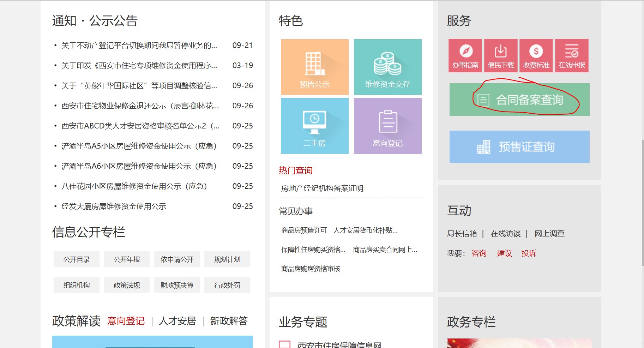The image size is (644, 348).
Task: Select the 收费标准 fee standard icon
Action: click(536, 55)
